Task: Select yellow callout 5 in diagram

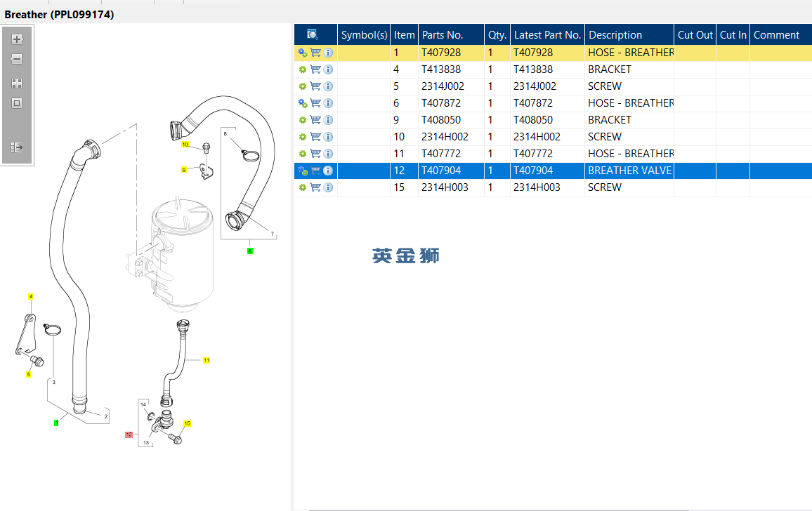Action: [29, 374]
